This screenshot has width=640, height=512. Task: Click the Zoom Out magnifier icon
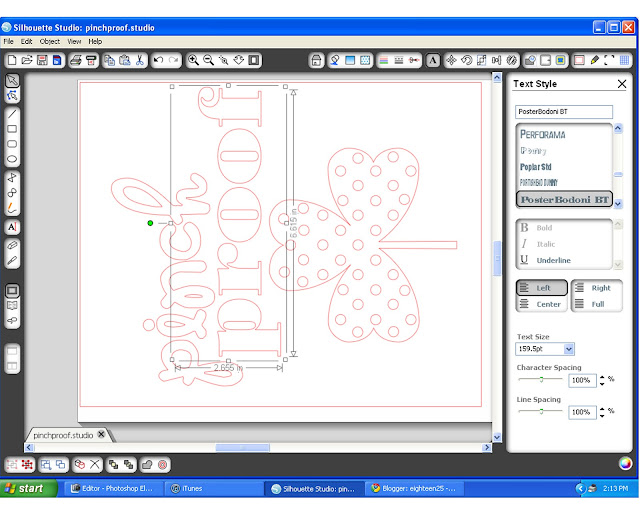pyautogui.click(x=209, y=60)
